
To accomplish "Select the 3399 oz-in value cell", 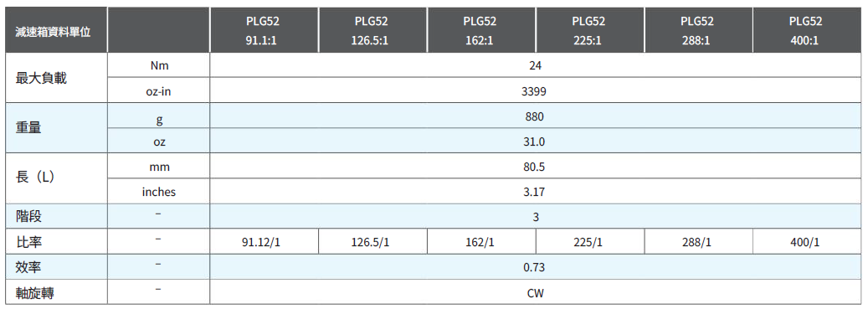I will (536, 90).
